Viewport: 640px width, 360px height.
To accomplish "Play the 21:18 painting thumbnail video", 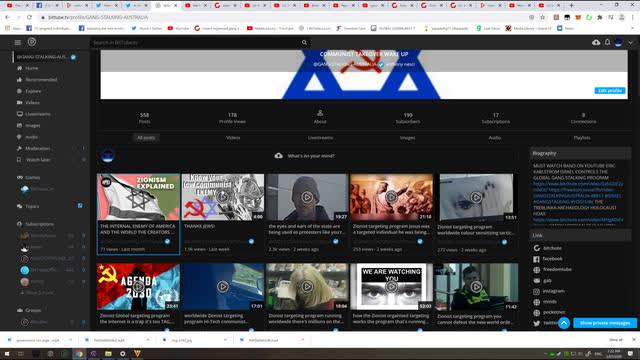I will (x=391, y=197).
